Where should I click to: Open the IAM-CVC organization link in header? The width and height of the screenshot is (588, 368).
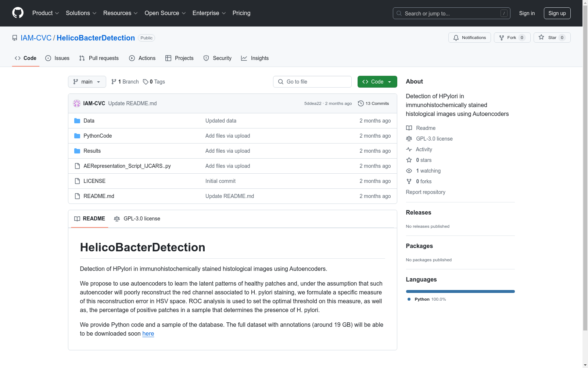36,38
